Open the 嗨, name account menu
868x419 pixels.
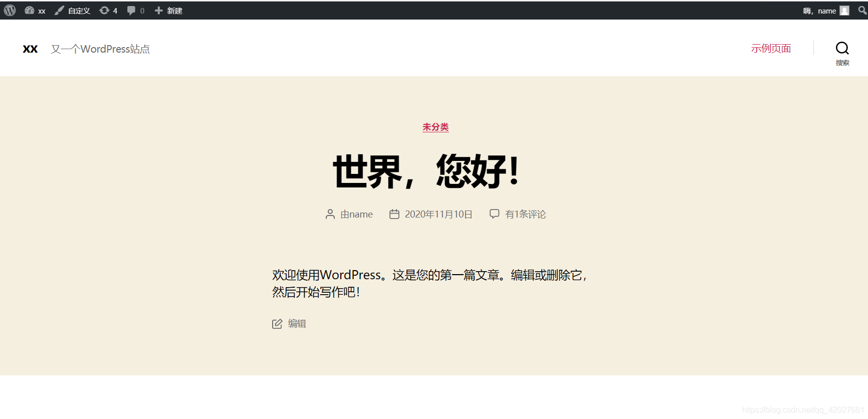826,11
